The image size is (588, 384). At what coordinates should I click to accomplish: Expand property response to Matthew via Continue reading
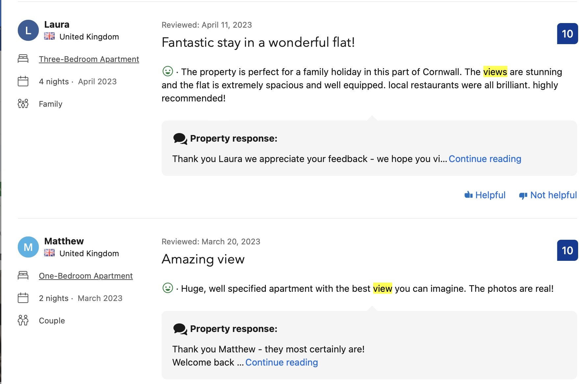click(281, 362)
